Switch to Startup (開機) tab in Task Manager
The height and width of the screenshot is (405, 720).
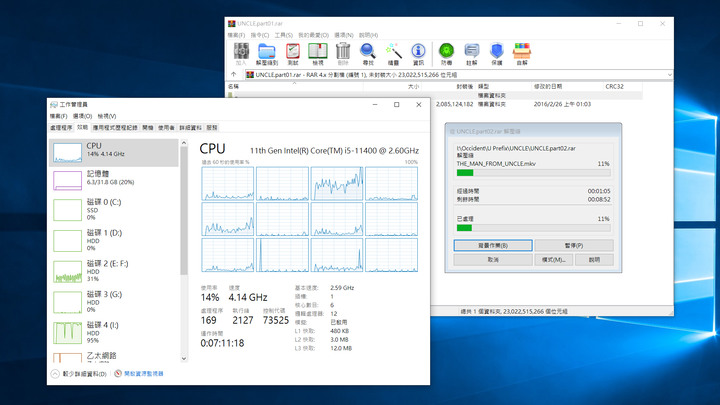point(147,128)
